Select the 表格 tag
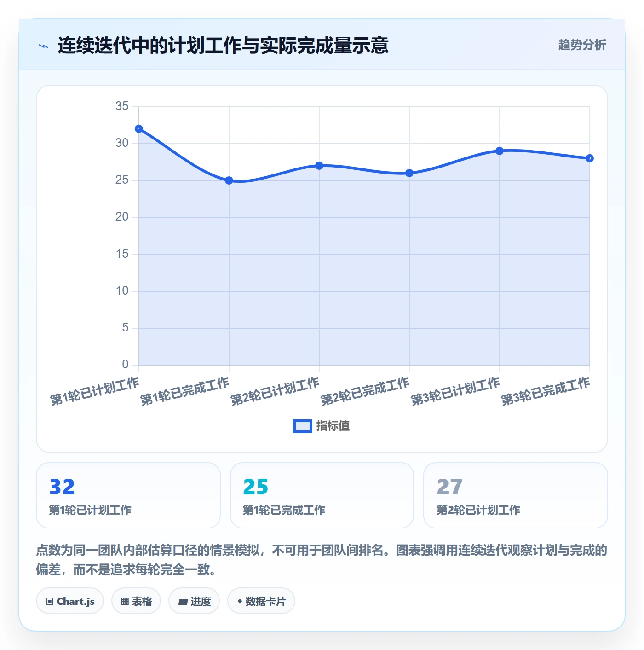644x650 pixels. pyautogui.click(x=136, y=601)
